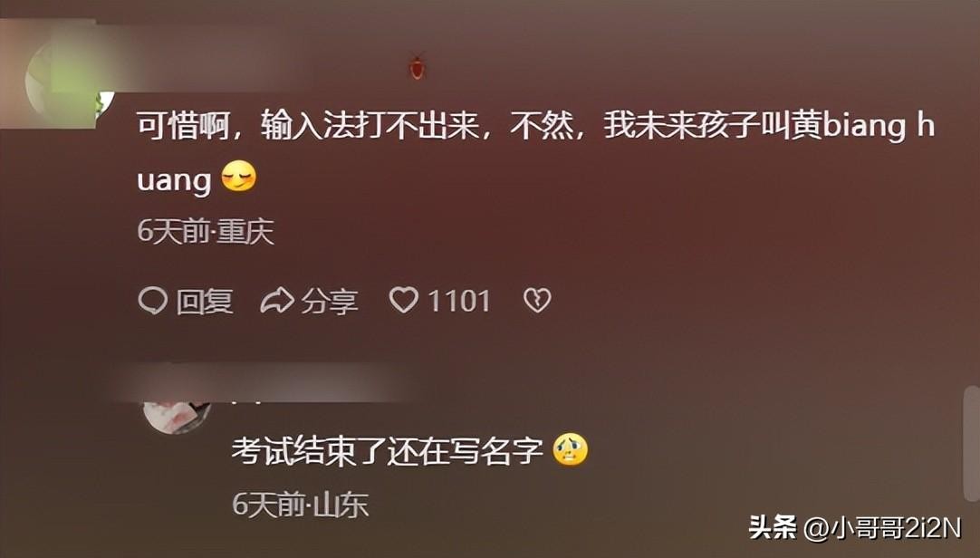The height and width of the screenshot is (558, 980).
Task: Click the 回复 reply button text
Action: click(205, 301)
